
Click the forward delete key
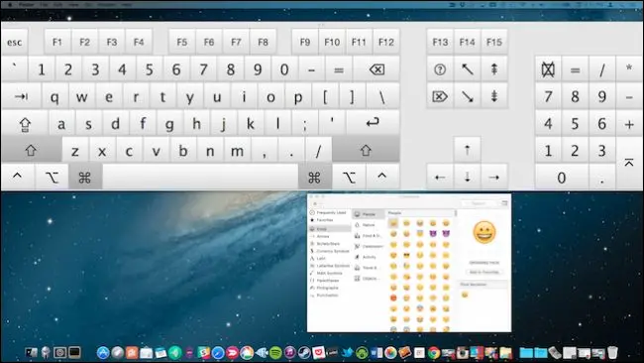(440, 96)
